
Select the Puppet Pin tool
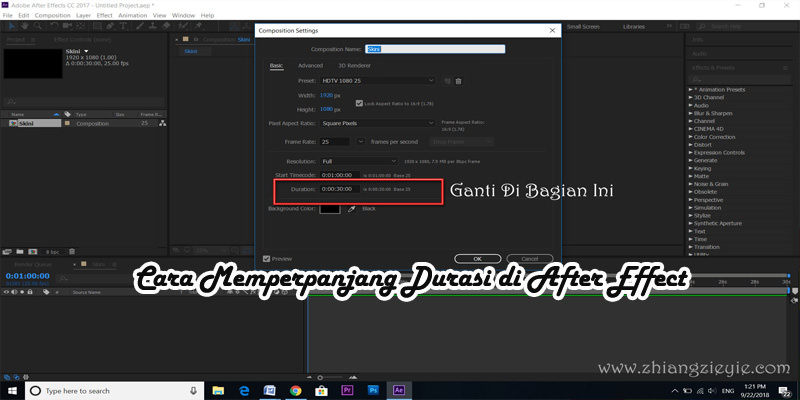198,26
